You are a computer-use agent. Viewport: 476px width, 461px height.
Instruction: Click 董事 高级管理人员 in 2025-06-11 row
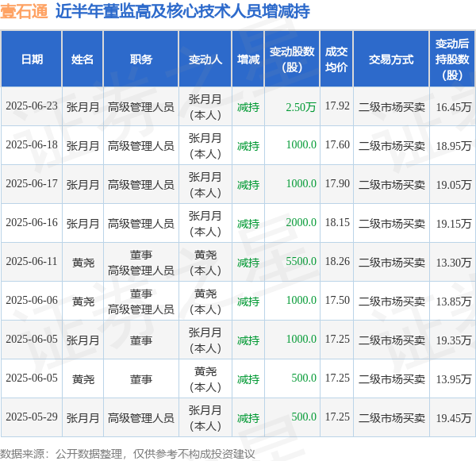coord(141,263)
